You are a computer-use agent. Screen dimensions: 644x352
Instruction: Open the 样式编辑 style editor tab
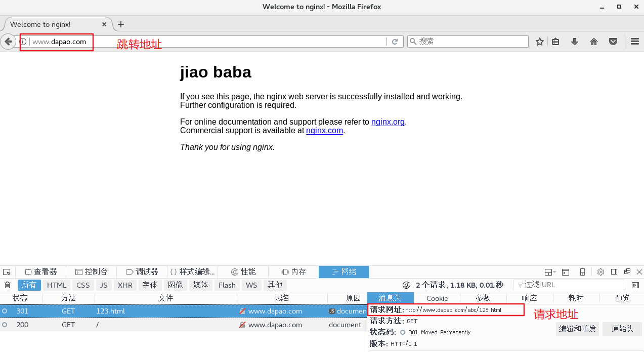(x=192, y=272)
